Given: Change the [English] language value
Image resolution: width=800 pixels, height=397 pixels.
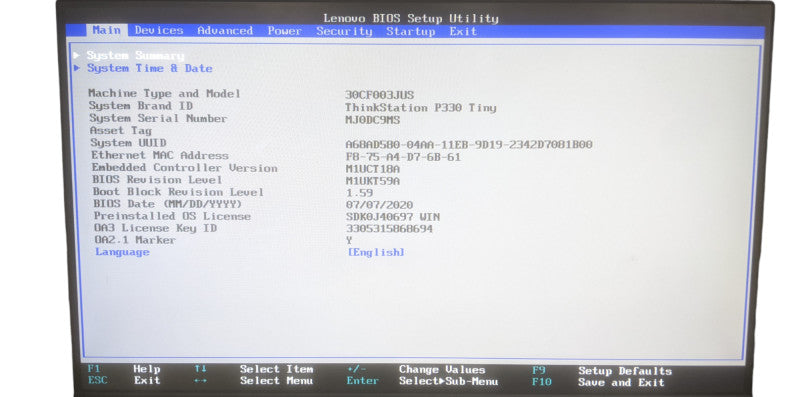Looking at the screenshot, I should (x=376, y=252).
